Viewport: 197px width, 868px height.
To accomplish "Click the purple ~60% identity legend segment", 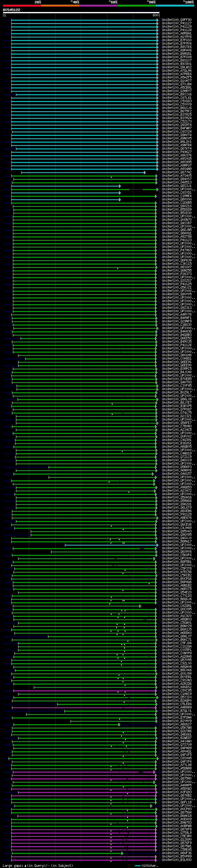I will pyautogui.click(x=99, y=6).
